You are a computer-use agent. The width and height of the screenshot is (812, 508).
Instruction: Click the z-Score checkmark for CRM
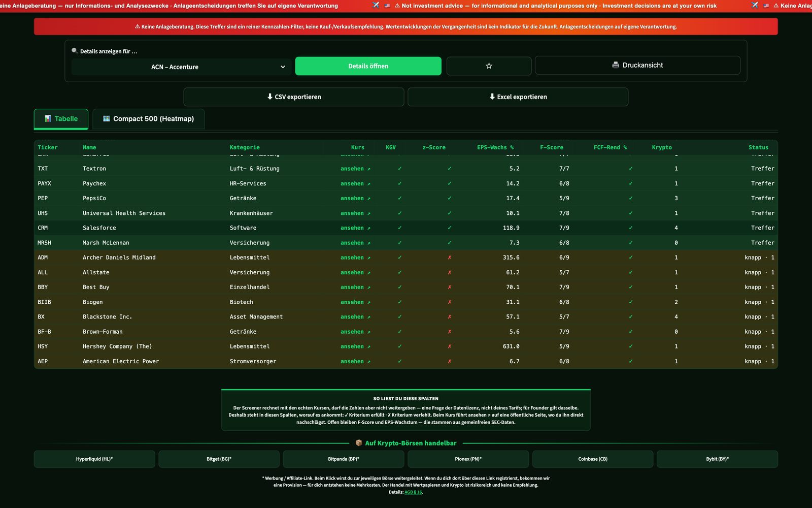tap(450, 228)
